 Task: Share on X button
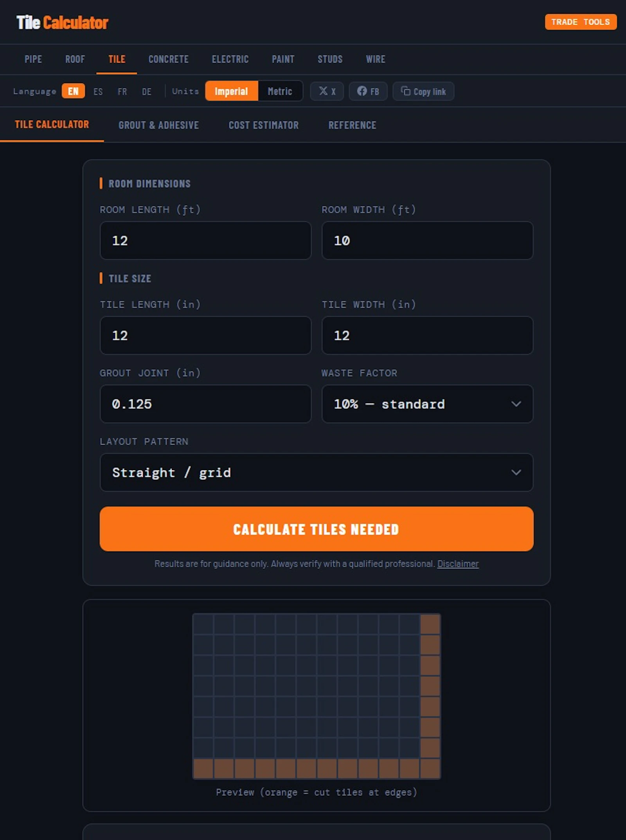point(327,91)
